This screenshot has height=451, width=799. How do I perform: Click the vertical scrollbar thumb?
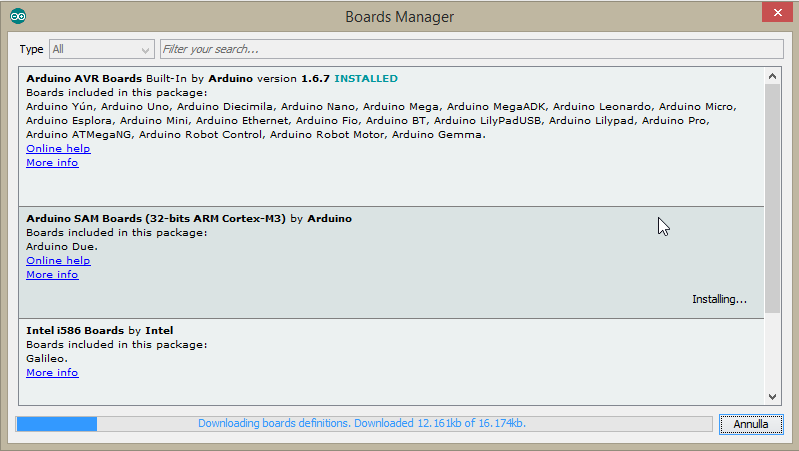773,199
